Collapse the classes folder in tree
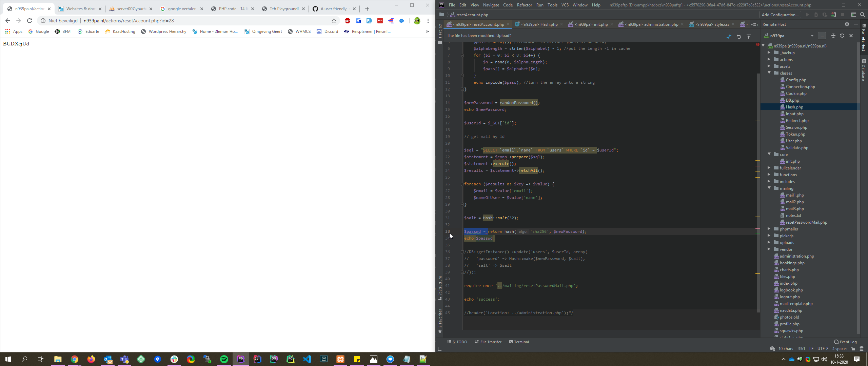The height and width of the screenshot is (366, 868). tap(769, 73)
